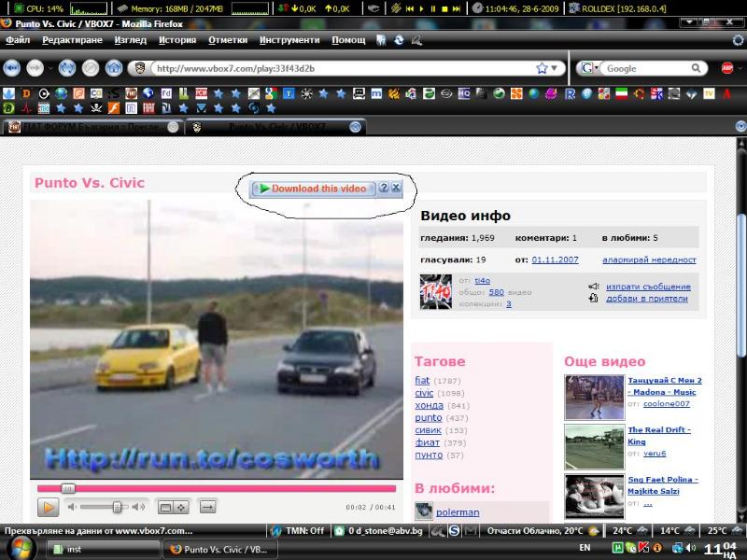Mute video using the speaker icon
This screenshot has height=560, width=747.
pos(72,507)
